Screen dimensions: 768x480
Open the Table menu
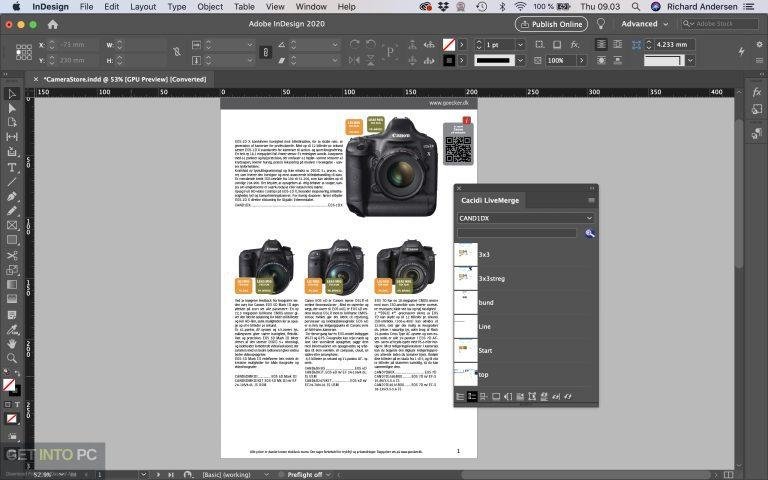(244, 7)
